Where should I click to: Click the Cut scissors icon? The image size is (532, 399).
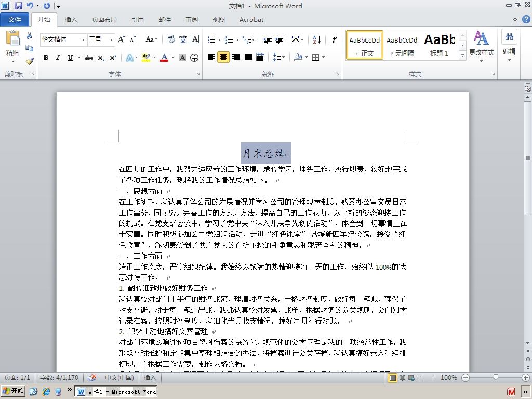[x=30, y=35]
